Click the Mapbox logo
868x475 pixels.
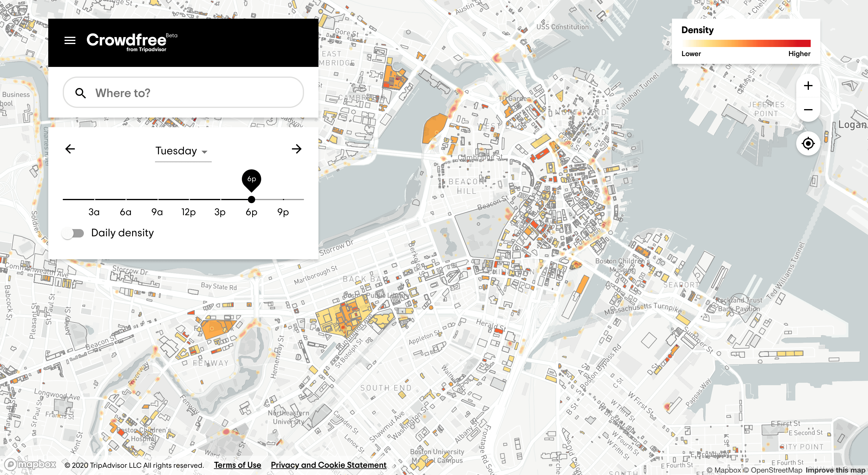30,464
